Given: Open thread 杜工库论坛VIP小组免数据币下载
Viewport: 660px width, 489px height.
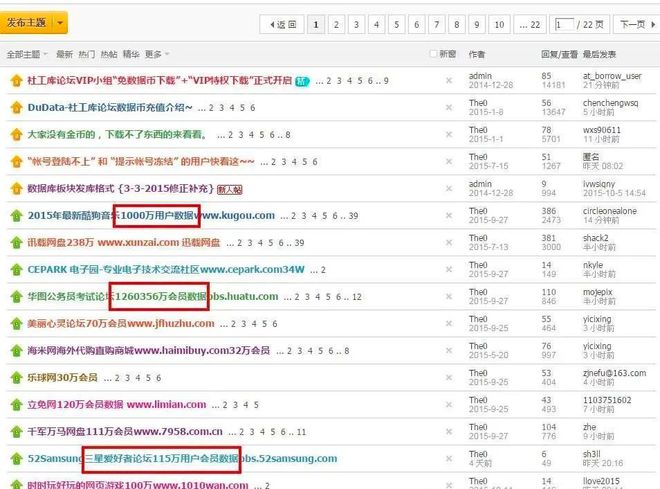Looking at the screenshot, I should (160, 80).
